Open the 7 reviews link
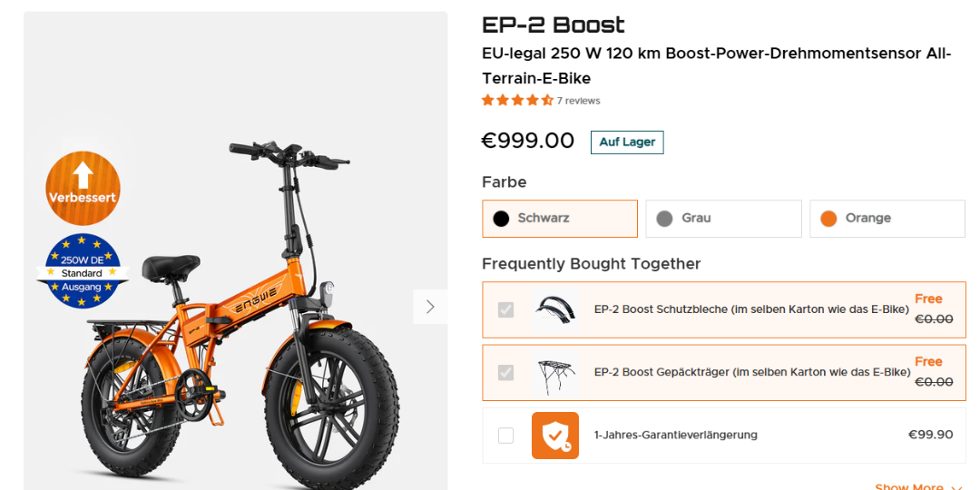980x490 pixels. pos(578,101)
